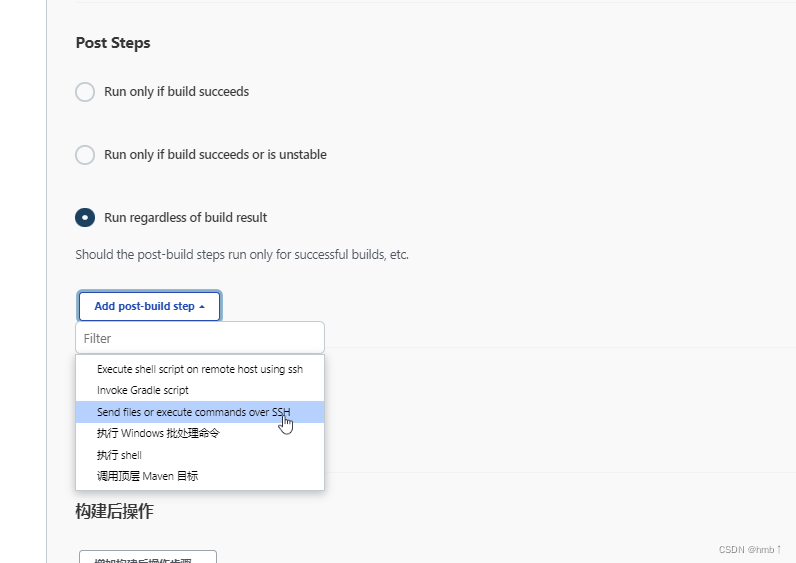This screenshot has width=796, height=563.
Task: Click the '构建后操作' section heading
Action: coord(114,511)
